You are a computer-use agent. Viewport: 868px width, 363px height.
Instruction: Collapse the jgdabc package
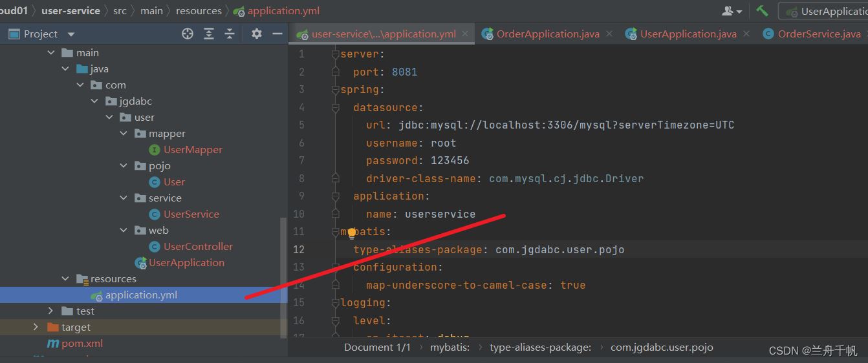tap(94, 101)
